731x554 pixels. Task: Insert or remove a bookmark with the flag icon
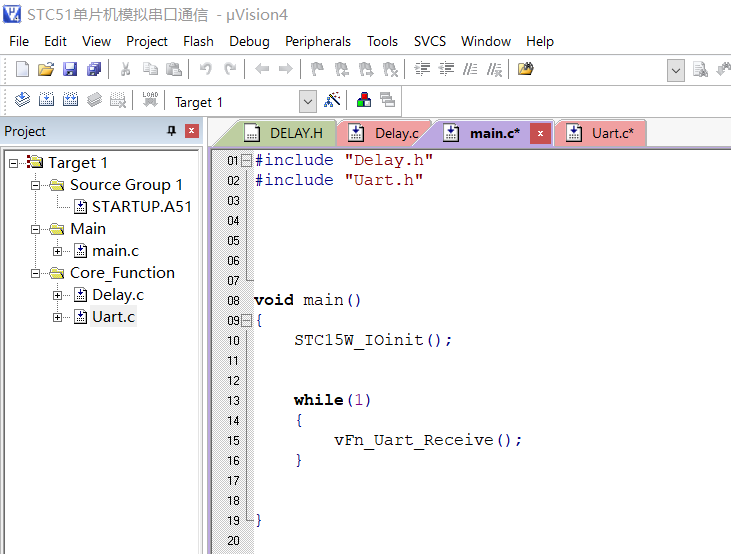317,69
